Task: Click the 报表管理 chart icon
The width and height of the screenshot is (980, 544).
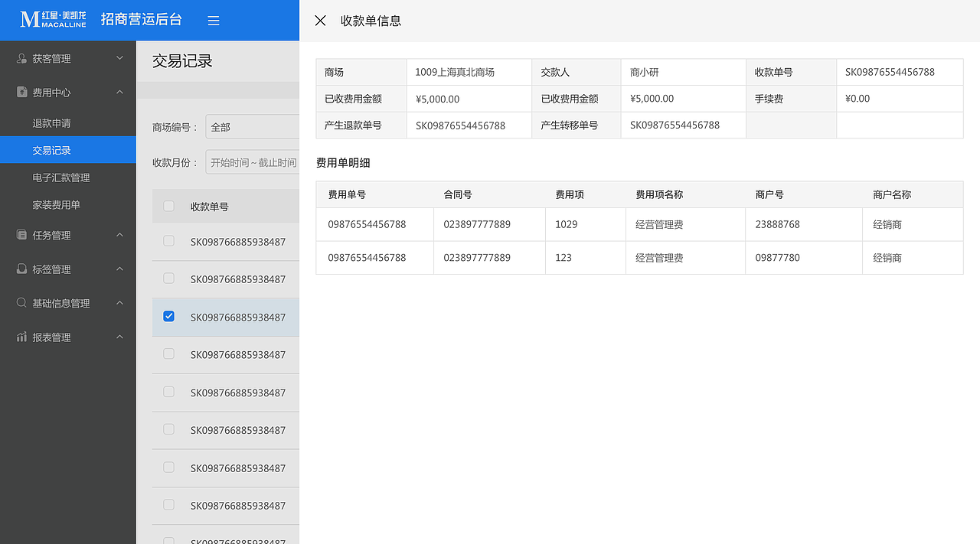Action: (21, 337)
